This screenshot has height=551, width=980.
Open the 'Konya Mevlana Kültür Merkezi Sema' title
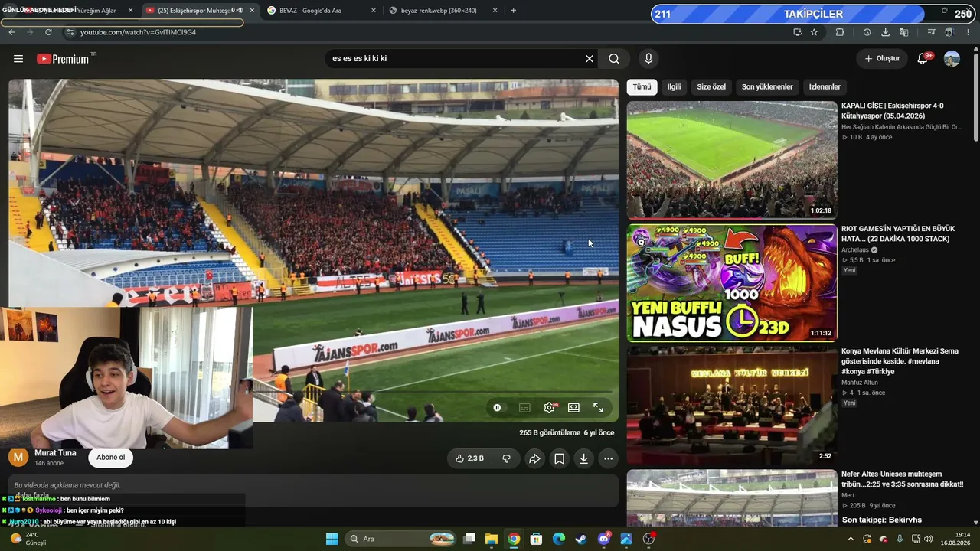tap(900, 361)
